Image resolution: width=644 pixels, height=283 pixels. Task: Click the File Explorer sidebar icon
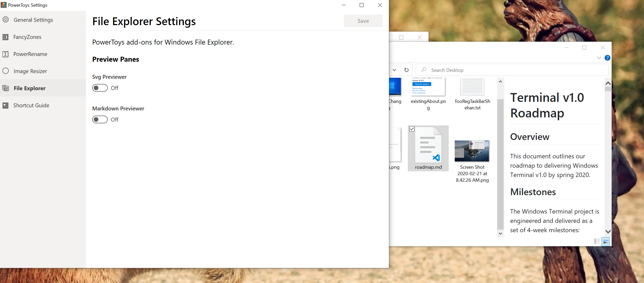tap(5, 88)
